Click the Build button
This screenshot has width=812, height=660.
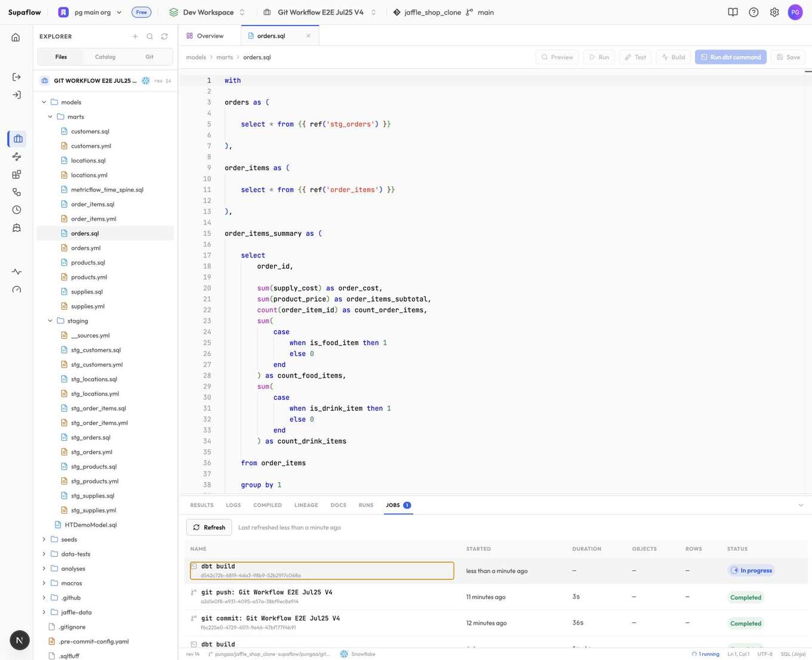point(673,57)
